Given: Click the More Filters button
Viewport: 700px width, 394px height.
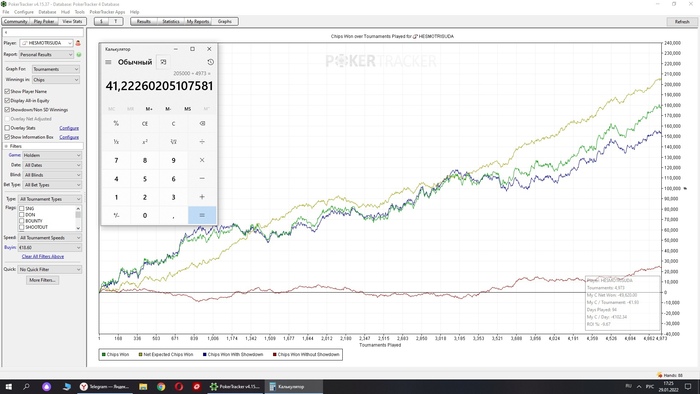Looking at the screenshot, I should click(x=42, y=280).
